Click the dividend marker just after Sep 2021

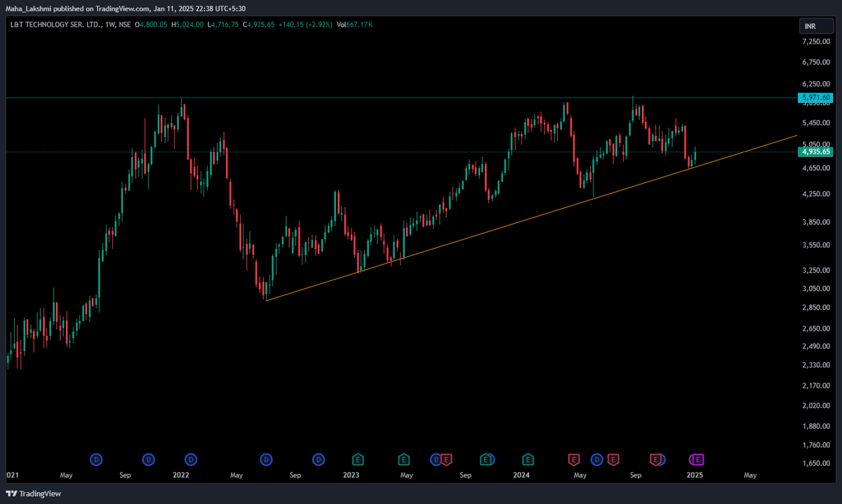click(148, 459)
